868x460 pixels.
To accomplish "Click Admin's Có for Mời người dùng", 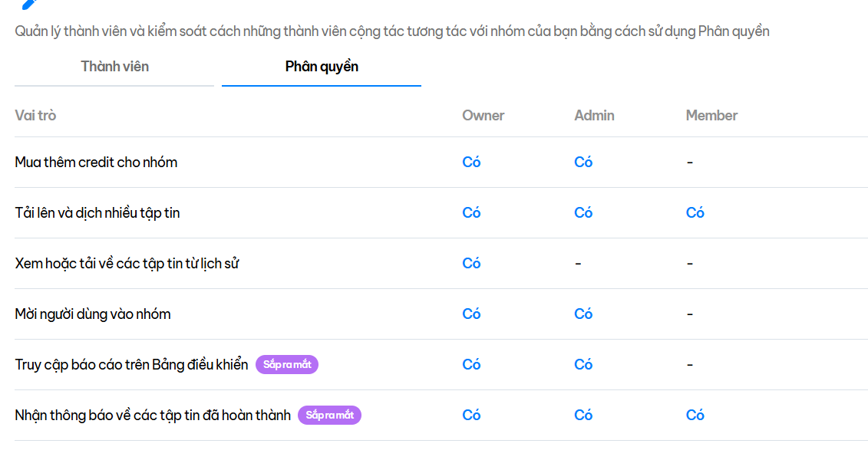I will 583,314.
